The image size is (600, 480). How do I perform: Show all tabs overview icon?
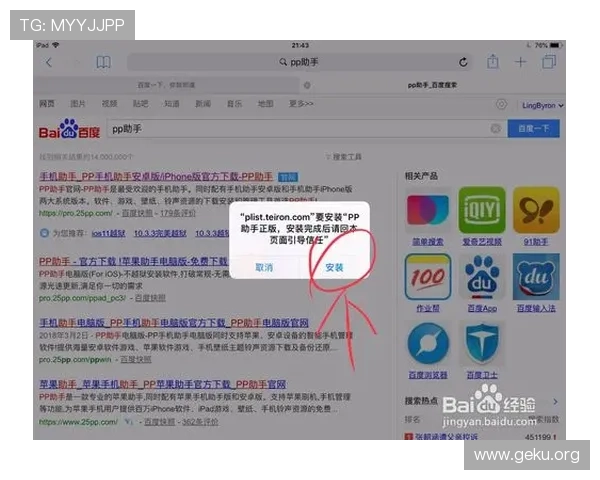549,62
